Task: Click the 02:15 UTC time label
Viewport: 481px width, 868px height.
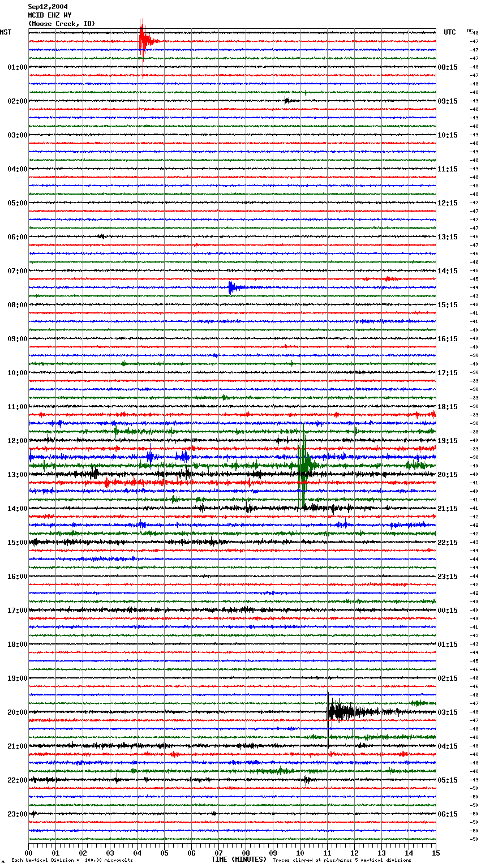Action: (448, 678)
